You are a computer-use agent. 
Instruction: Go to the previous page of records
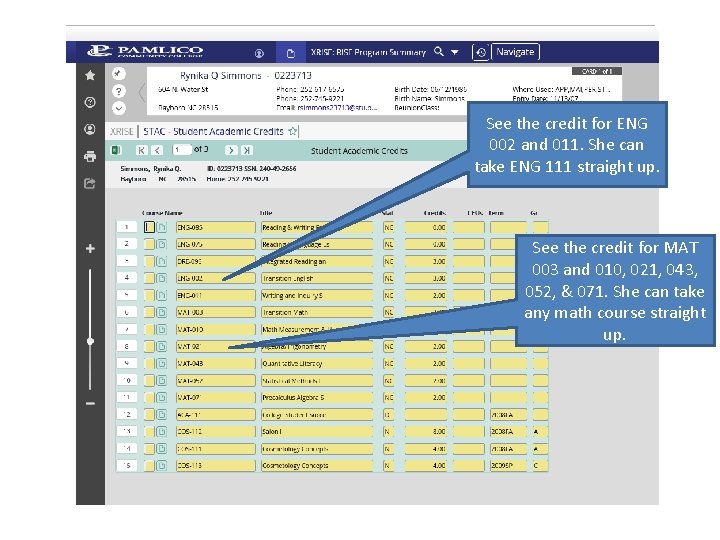pos(158,150)
